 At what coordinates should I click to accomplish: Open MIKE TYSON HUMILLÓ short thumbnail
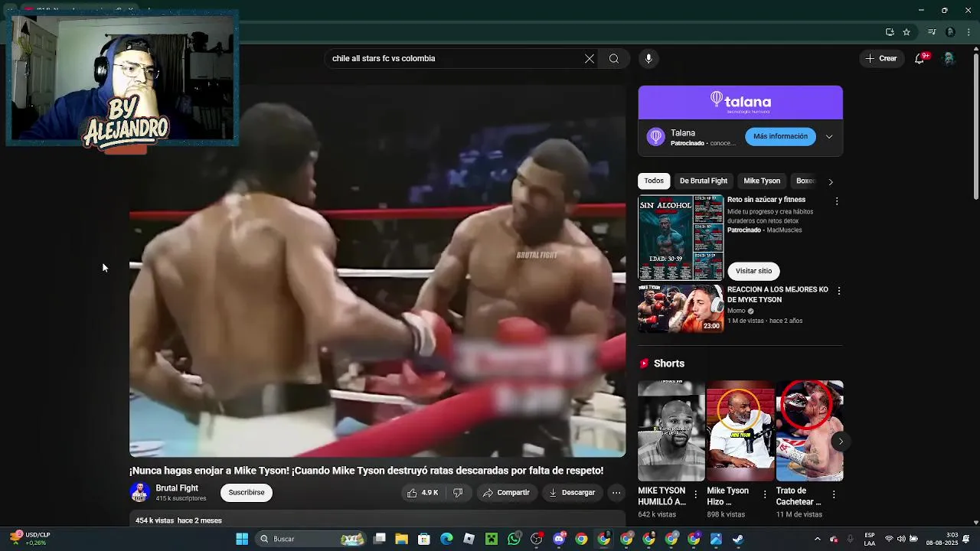click(671, 431)
